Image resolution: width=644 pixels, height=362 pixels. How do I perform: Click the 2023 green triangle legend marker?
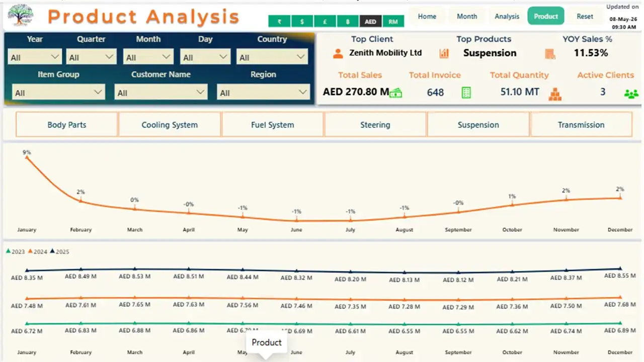point(8,251)
